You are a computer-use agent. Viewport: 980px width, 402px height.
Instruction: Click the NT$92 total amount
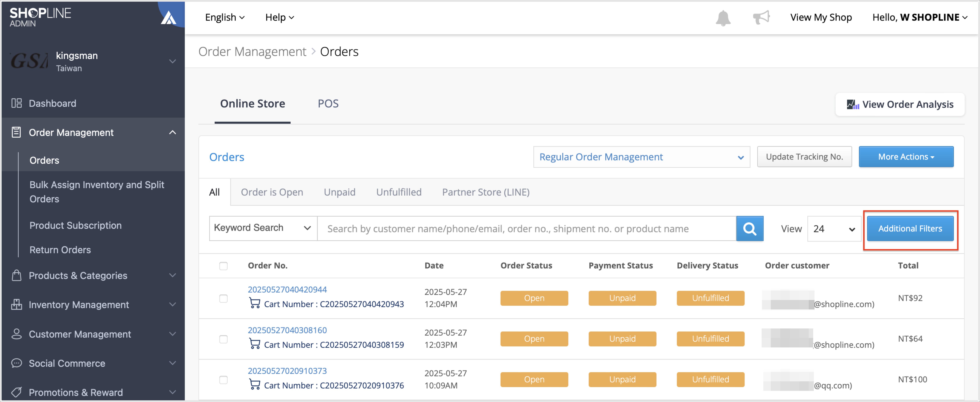[910, 298]
